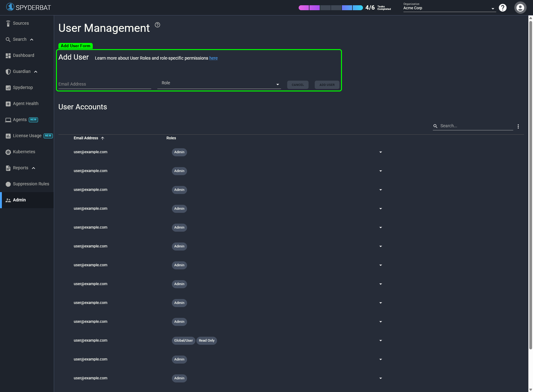Open the help question mark icon

pos(502,7)
